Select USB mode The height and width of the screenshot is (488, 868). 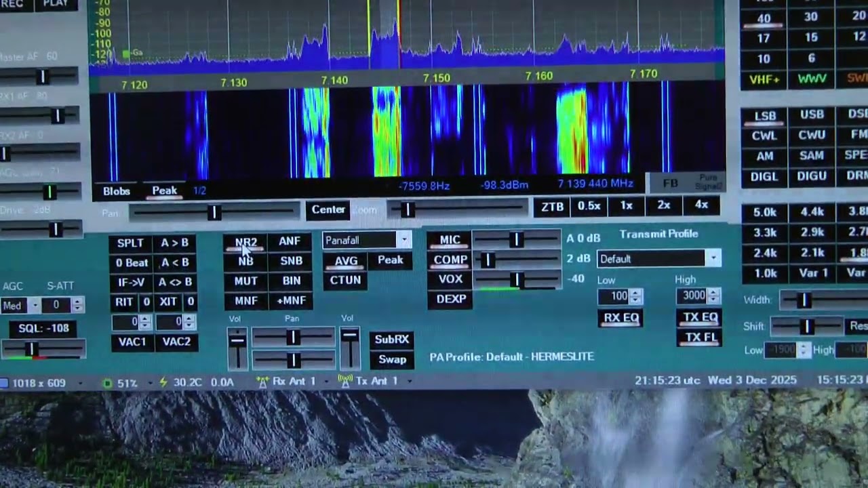coord(812,115)
